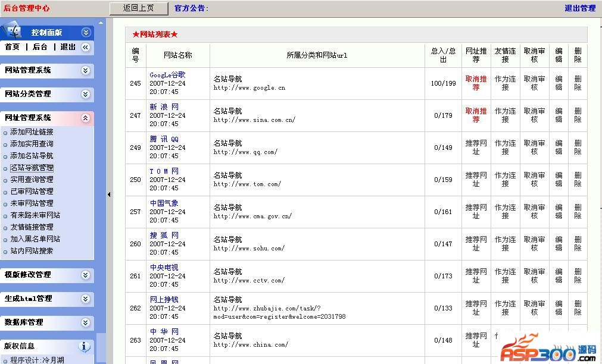Click 推荐网址 for the 腾讯QQ row
The height and width of the screenshot is (364, 602).
click(x=476, y=148)
